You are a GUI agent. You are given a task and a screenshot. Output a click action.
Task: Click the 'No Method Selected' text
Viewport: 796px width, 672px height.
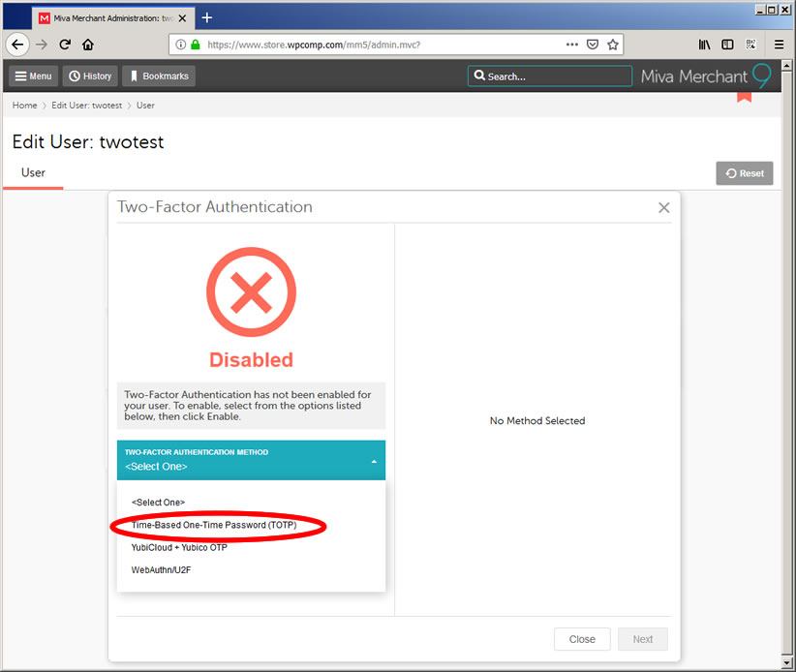point(537,421)
